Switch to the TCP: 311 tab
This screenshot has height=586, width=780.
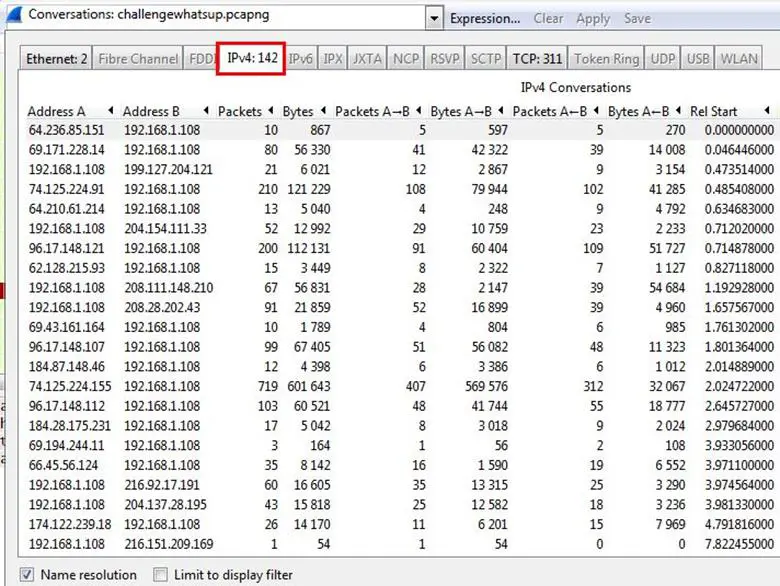point(538,59)
